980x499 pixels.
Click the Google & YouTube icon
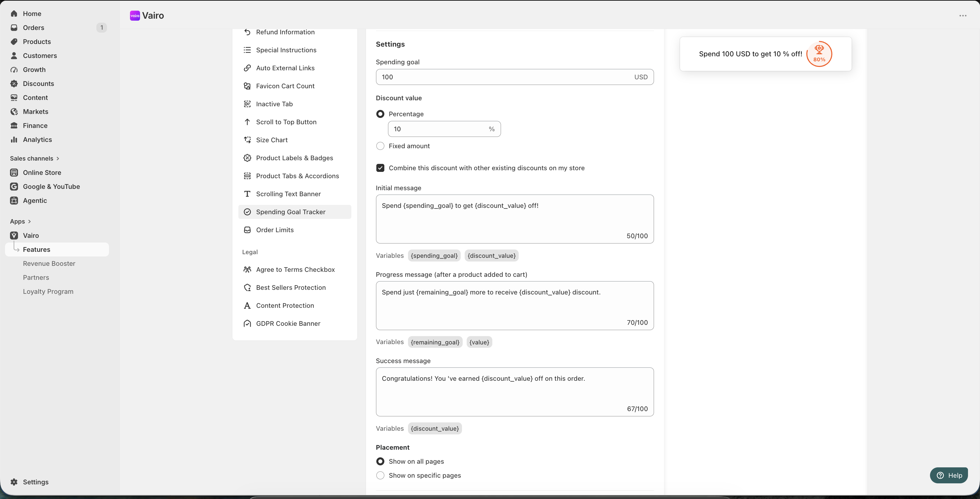(14, 187)
